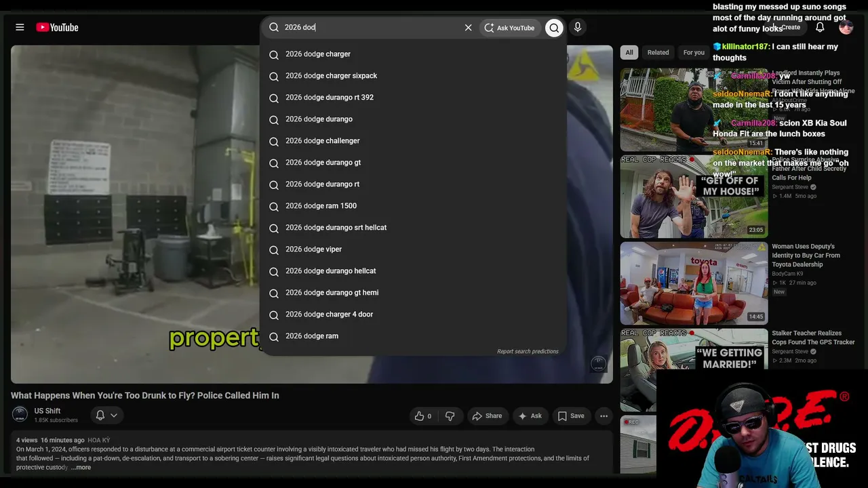Image resolution: width=868 pixels, height=488 pixels.
Task: Open the "We getting married" video thumbnail
Action: click(694, 370)
